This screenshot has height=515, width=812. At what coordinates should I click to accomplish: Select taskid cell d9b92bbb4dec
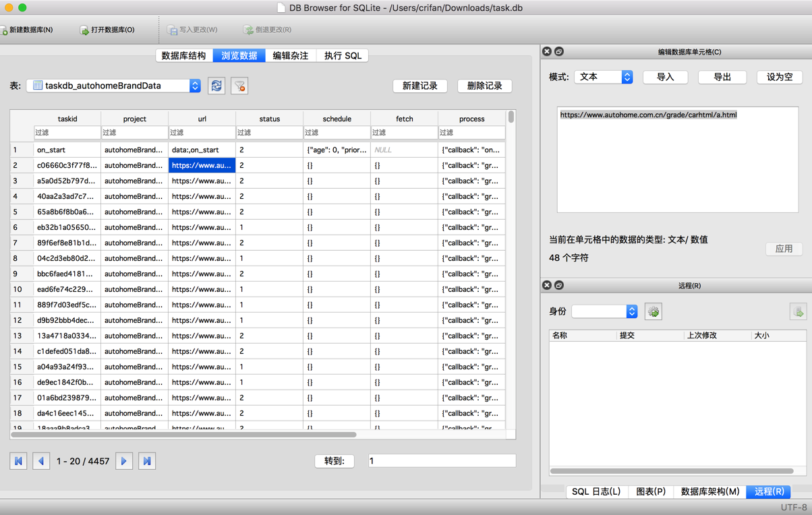pos(67,320)
